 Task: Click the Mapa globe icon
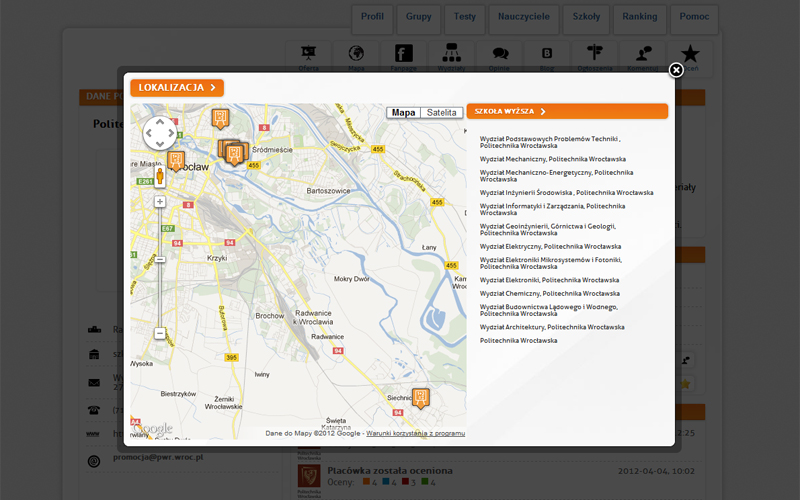coord(356,54)
